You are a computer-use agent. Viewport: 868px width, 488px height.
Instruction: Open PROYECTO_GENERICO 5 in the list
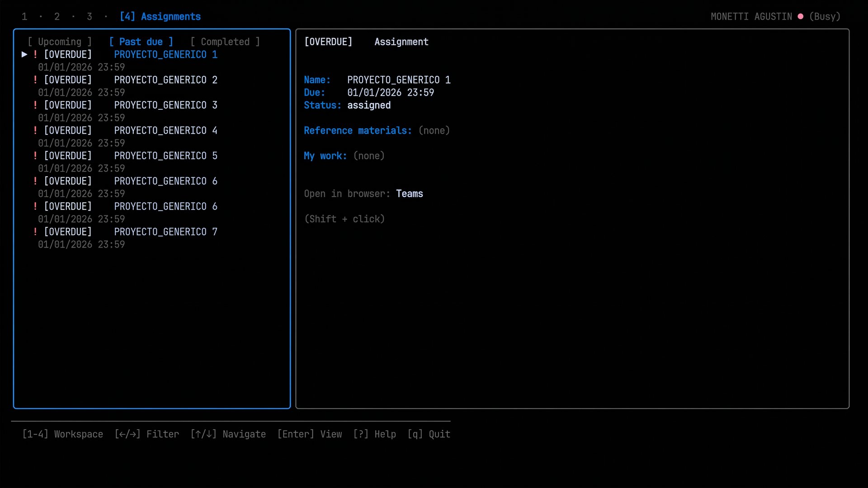click(x=165, y=155)
